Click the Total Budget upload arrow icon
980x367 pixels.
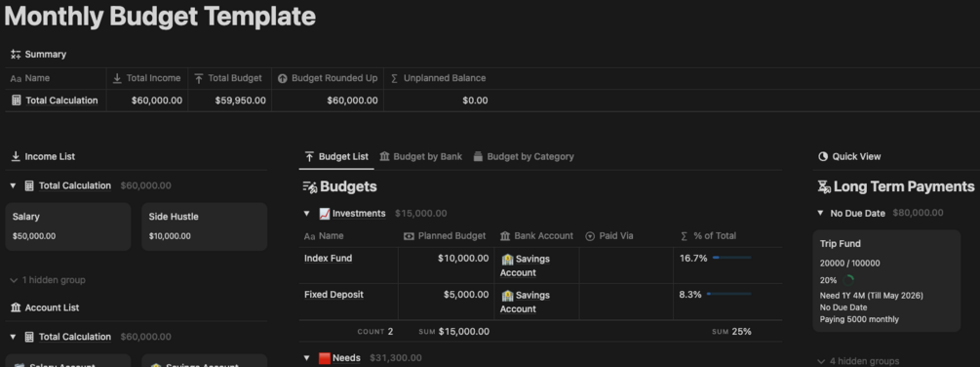tap(199, 78)
